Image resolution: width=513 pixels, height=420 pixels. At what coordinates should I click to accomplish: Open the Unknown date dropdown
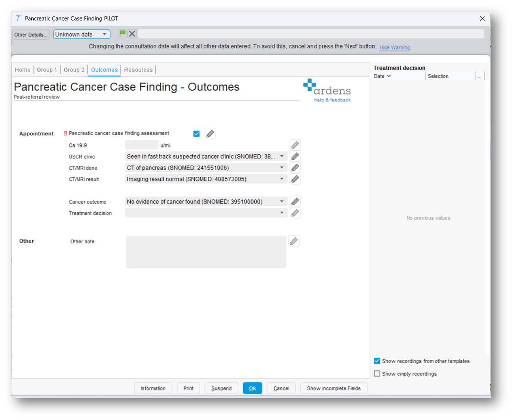(x=82, y=34)
